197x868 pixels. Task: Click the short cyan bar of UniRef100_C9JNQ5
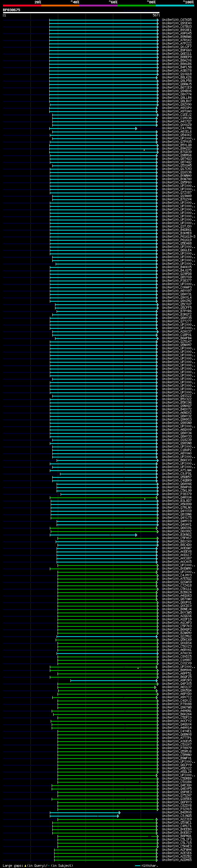85,816
